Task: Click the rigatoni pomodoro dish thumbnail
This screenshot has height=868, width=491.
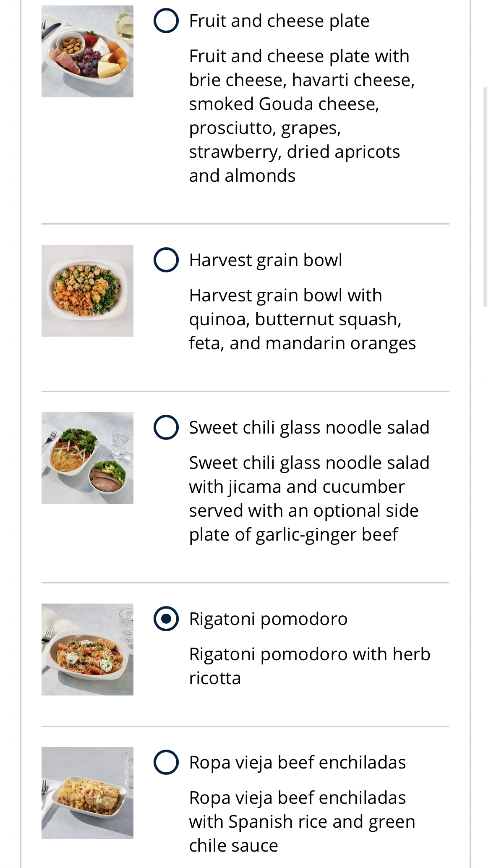Action: click(87, 649)
